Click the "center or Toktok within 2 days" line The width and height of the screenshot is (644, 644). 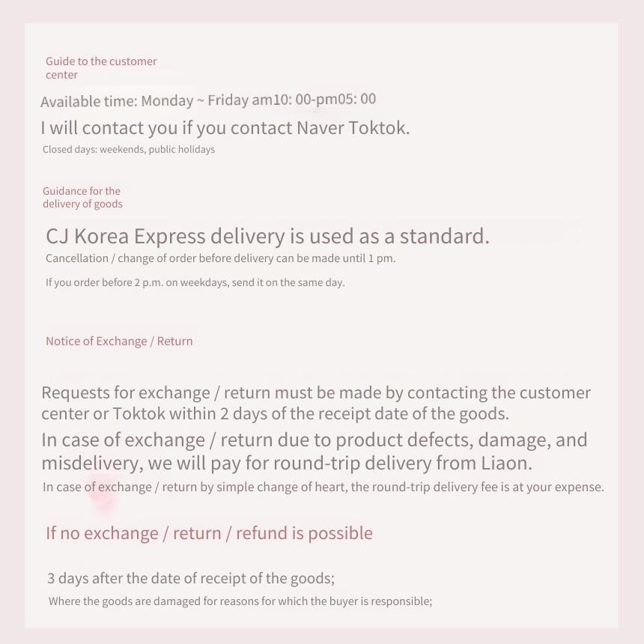(275, 413)
